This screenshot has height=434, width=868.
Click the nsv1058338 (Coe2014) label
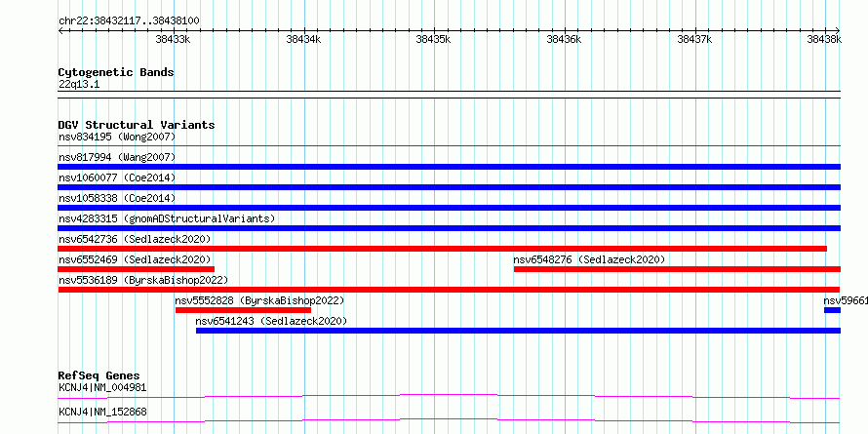click(x=117, y=198)
